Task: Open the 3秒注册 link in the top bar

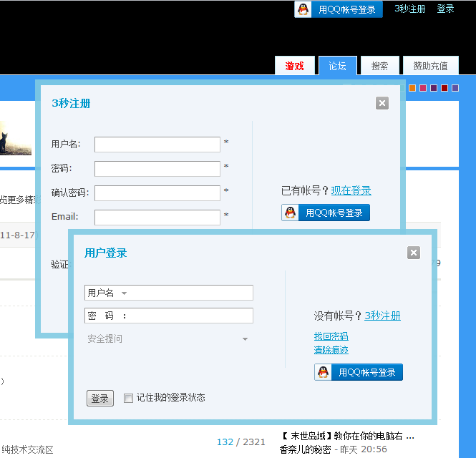Action: (410, 9)
